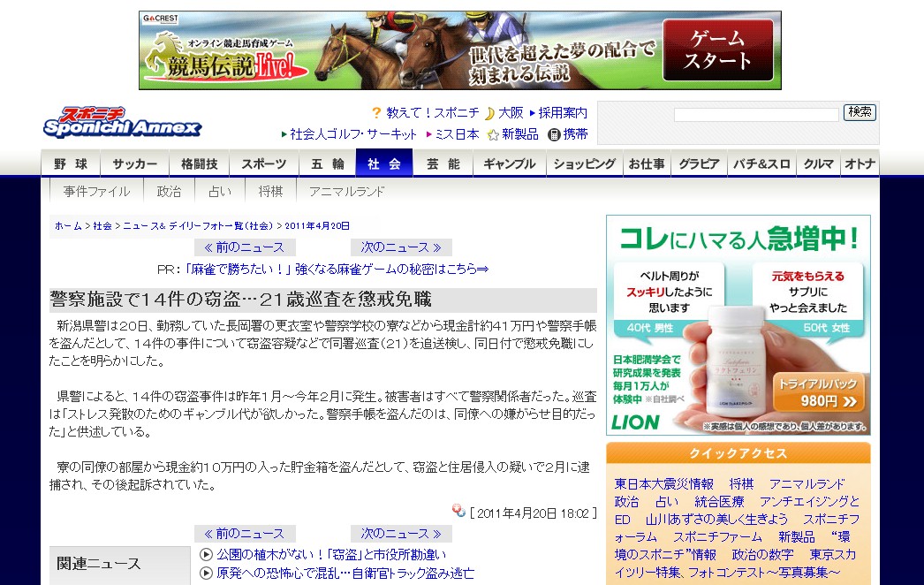Open the スポーツ navigation tab

click(263, 164)
